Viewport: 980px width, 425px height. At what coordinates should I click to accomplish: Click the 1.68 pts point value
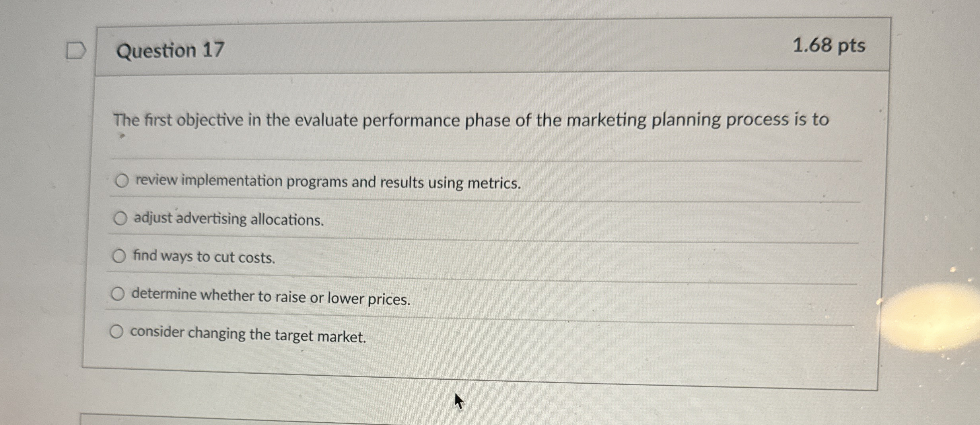(828, 45)
